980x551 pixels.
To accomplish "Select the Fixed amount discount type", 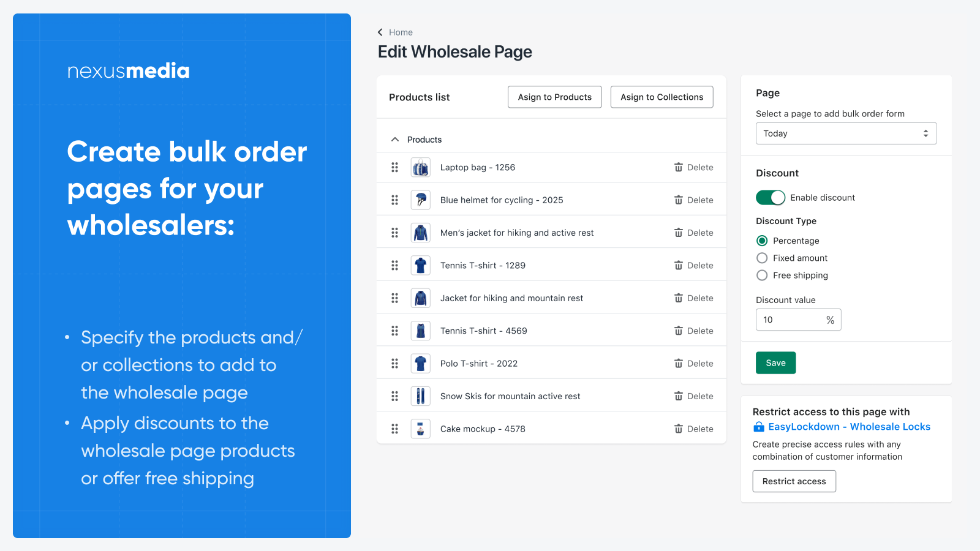I will coord(762,258).
